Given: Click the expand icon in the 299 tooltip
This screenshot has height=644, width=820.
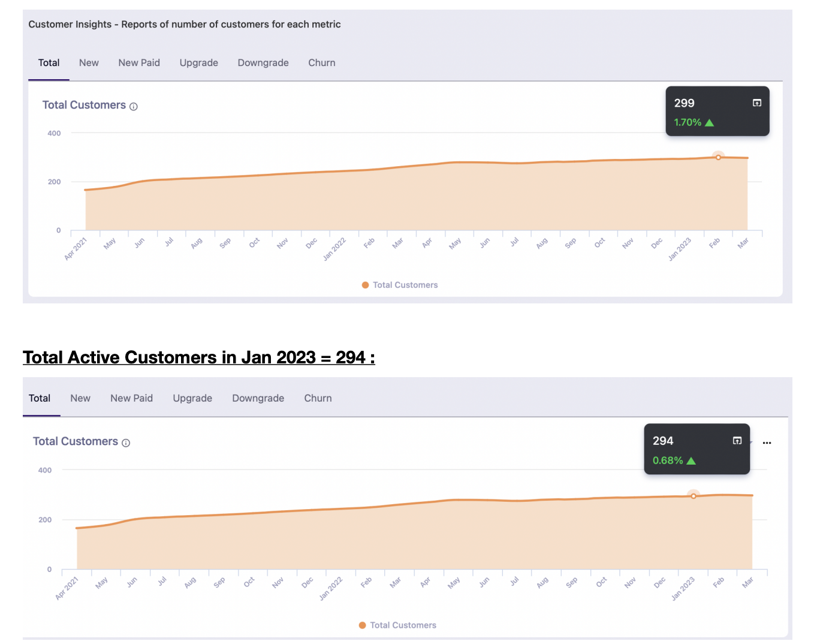Looking at the screenshot, I should (756, 103).
